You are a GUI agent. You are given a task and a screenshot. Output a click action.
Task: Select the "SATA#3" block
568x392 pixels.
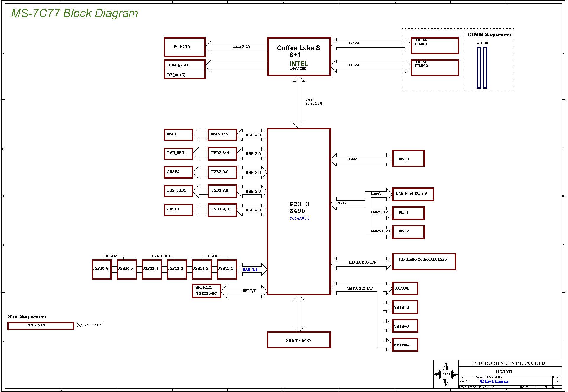coord(405,326)
